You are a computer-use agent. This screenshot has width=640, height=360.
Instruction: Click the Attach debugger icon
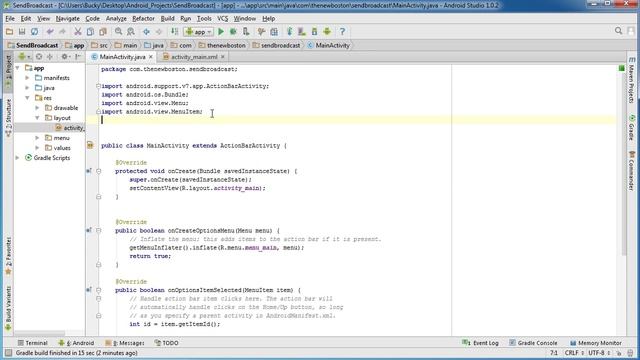[246, 31]
